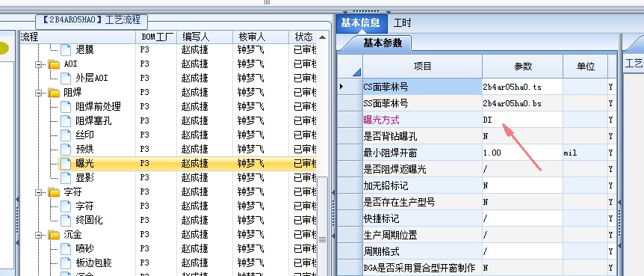Select the 曝光 document icon in tree
644x276 pixels.
66,163
